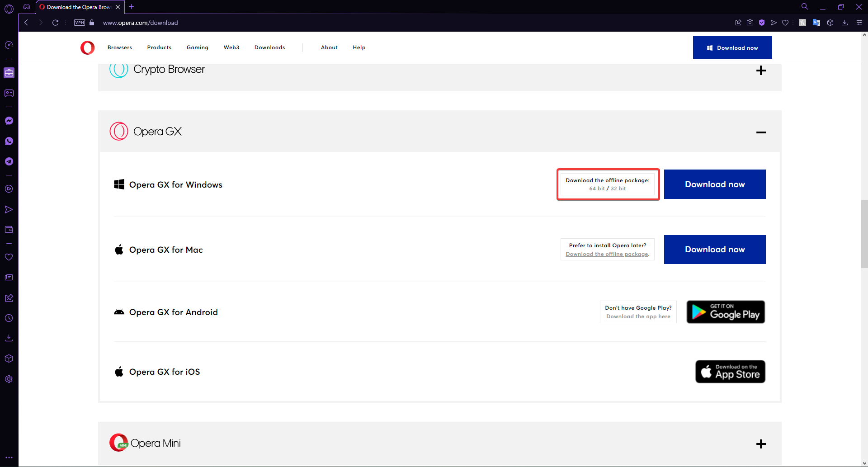Open Pinboards icon in sidebar
Image resolution: width=868 pixels, height=467 pixels.
click(9, 298)
